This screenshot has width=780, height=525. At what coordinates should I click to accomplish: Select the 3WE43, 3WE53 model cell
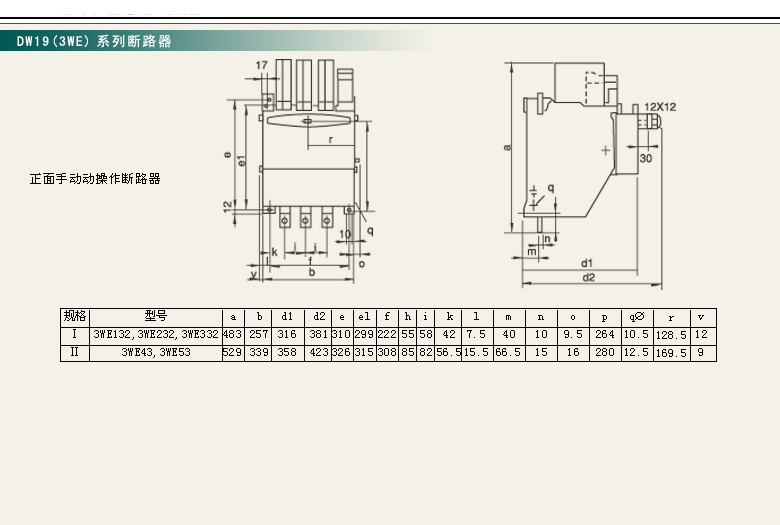click(155, 352)
